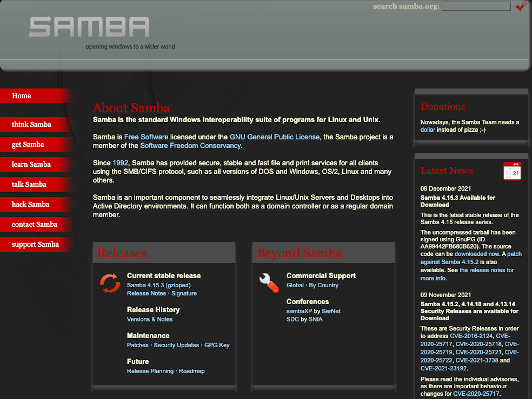532x399 pixels.
Task: Open the Home menu item
Action: coord(21,96)
